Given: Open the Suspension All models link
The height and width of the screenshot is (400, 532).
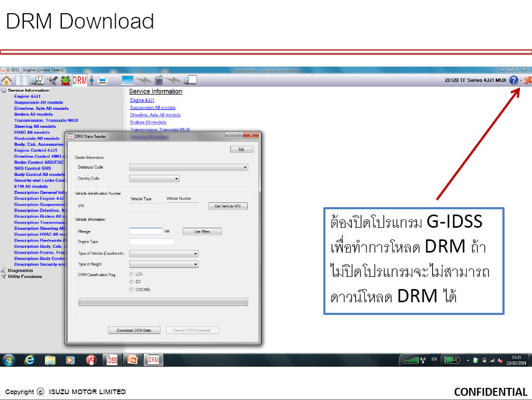Looking at the screenshot, I should 153,108.
